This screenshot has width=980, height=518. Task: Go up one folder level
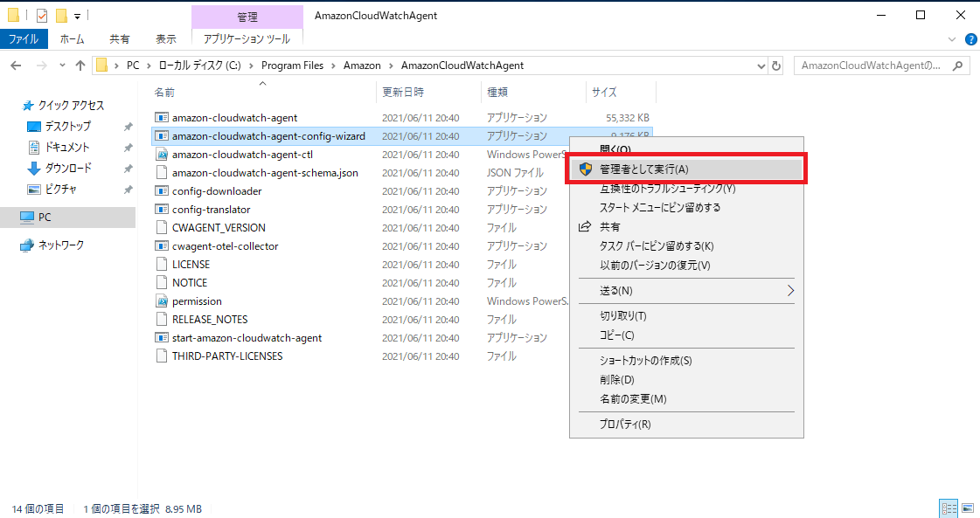point(80,66)
